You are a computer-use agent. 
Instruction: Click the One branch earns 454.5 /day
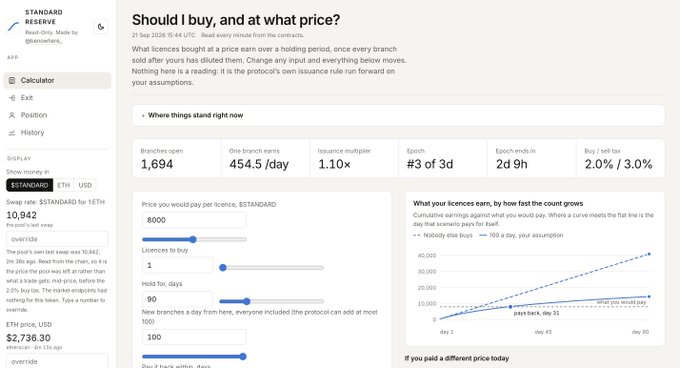pos(259,164)
